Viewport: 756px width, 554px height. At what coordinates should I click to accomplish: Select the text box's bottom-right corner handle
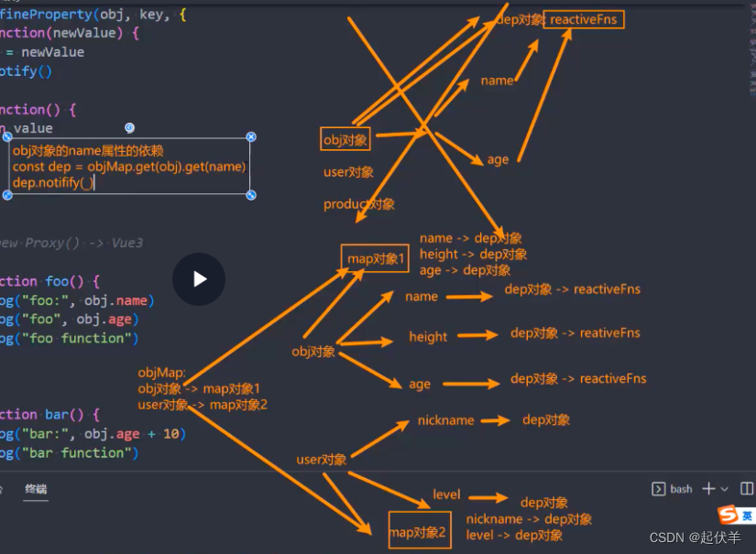[x=251, y=195]
